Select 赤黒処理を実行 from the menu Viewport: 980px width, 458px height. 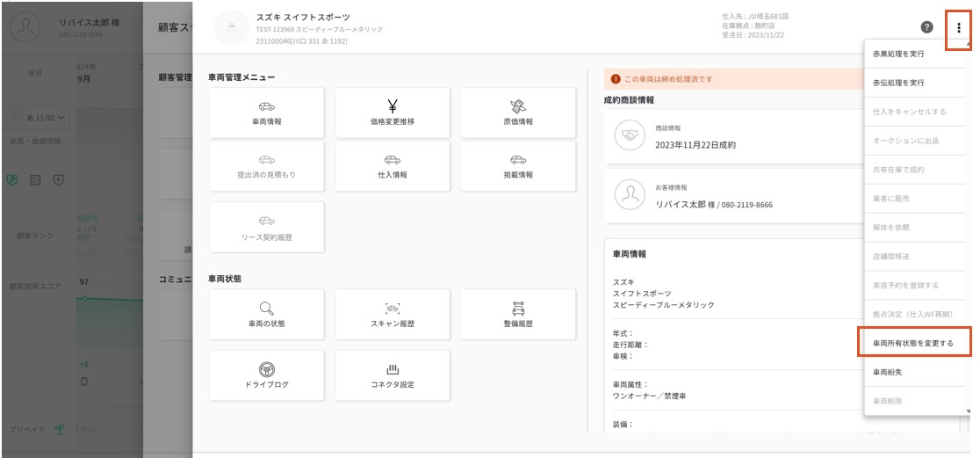pyautogui.click(x=917, y=55)
